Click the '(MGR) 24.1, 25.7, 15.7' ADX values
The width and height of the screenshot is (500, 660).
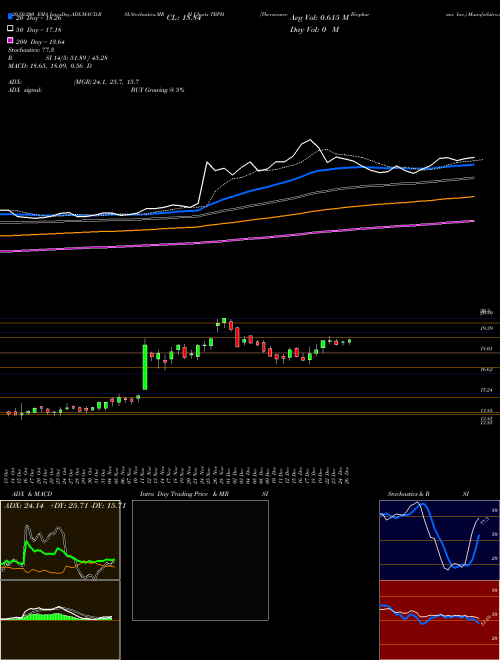pyautogui.click(x=106, y=82)
